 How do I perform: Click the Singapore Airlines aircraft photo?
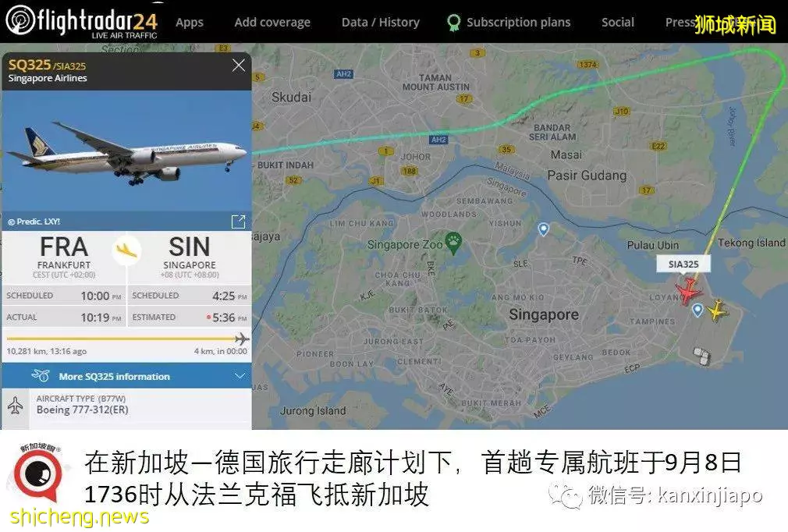[126, 151]
